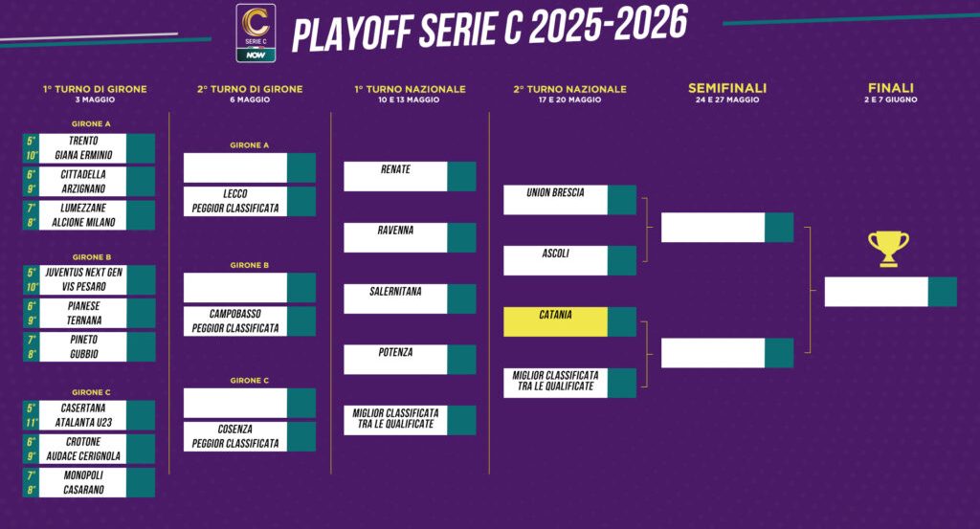980x529 pixels.
Task: Click the Playoff Serie C 2025-2026 title
Action: pos(489,31)
